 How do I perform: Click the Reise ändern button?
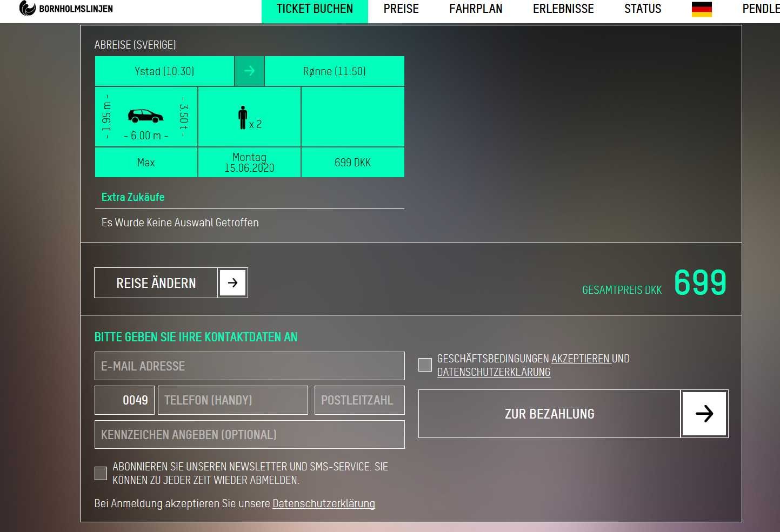point(156,283)
